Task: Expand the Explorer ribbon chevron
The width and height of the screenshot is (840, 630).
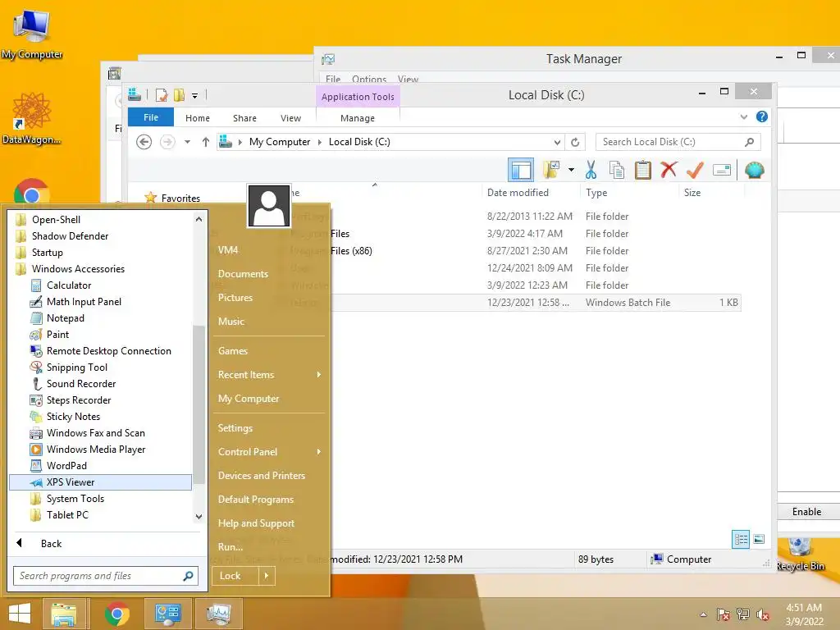Action: coord(743,116)
